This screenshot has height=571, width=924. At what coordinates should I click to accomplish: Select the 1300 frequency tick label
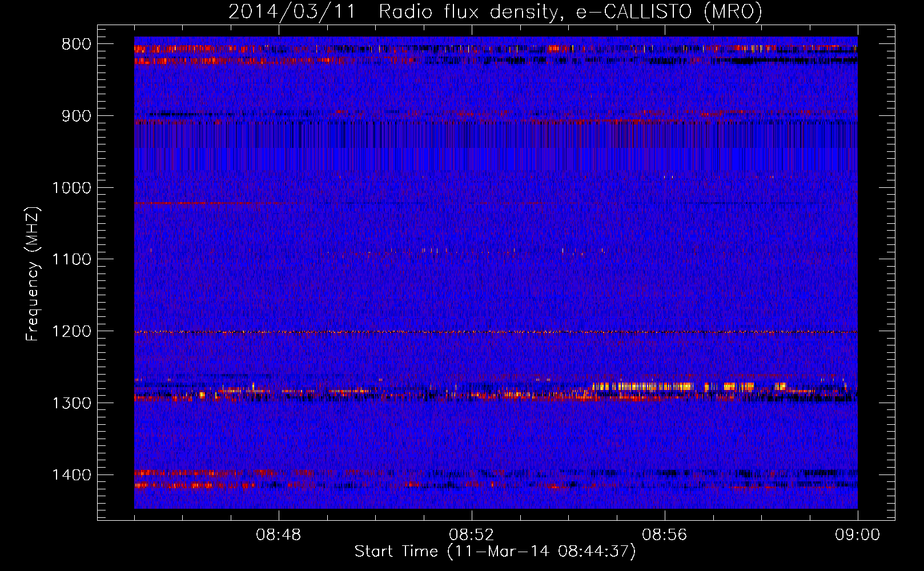coord(71,403)
